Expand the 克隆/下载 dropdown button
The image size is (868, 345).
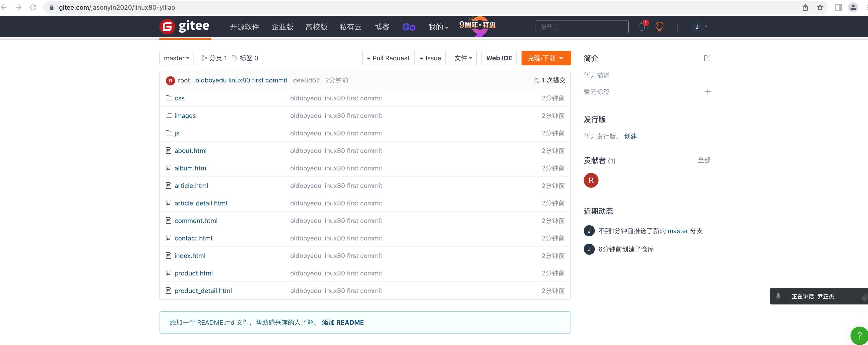click(545, 58)
